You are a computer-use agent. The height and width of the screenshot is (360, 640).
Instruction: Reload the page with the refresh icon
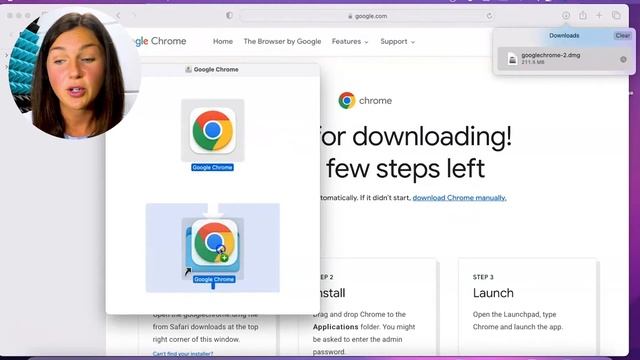tap(489, 16)
